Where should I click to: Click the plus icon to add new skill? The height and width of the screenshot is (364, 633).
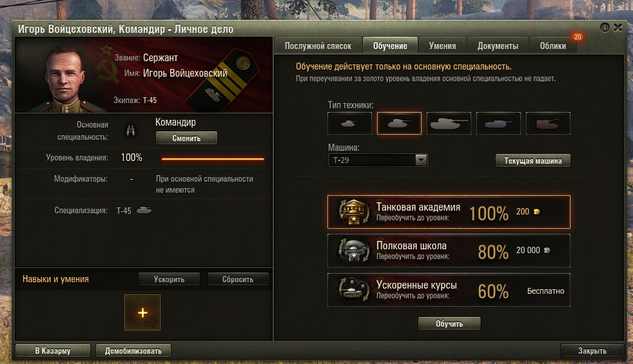(142, 312)
